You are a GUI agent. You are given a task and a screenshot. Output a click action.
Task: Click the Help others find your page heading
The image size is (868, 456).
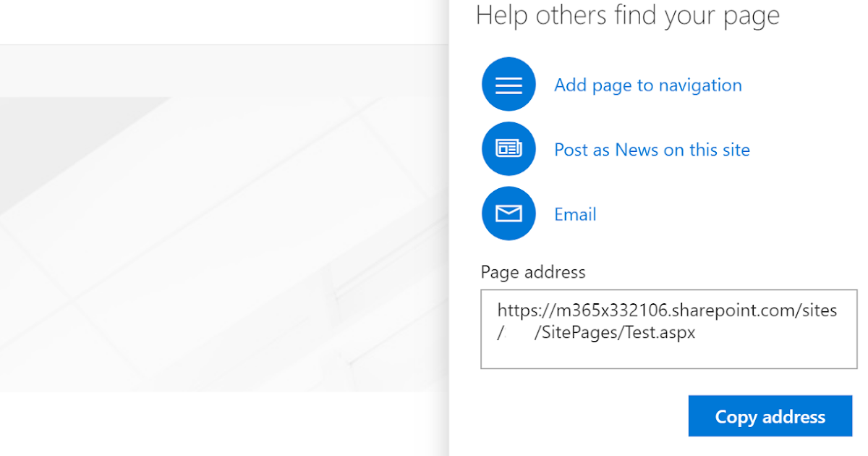(x=628, y=15)
